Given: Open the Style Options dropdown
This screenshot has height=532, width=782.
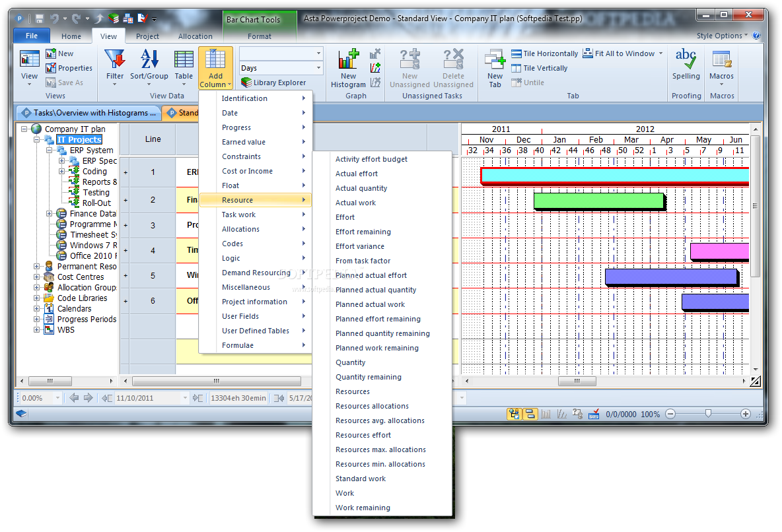Looking at the screenshot, I should [x=722, y=36].
